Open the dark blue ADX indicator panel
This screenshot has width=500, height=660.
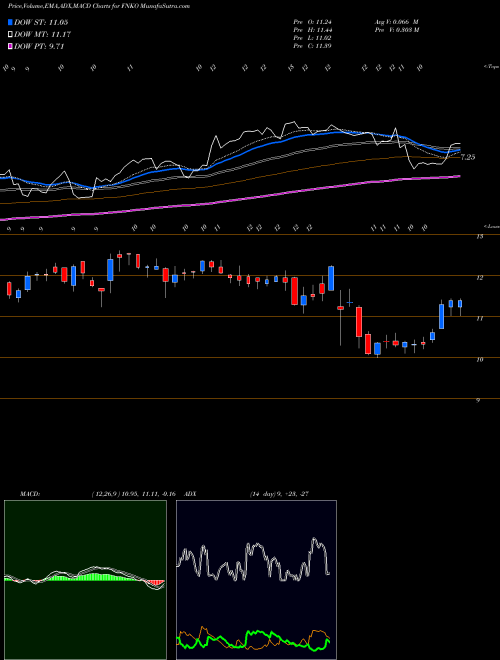256,580
